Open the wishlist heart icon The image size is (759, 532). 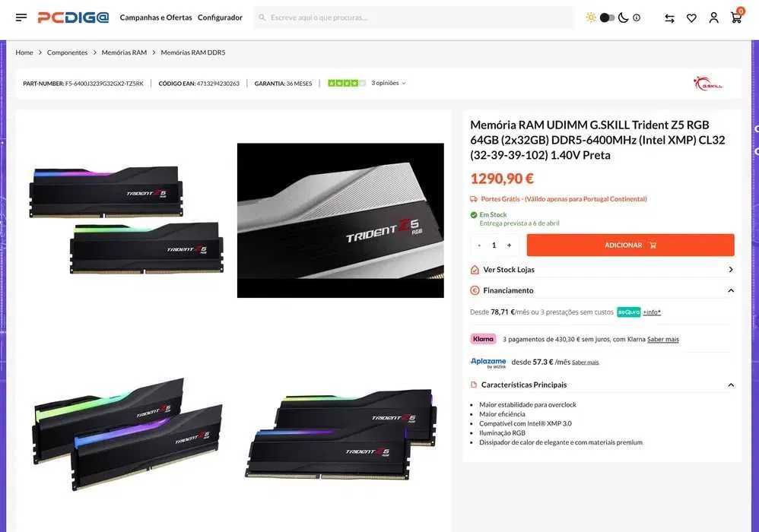692,18
